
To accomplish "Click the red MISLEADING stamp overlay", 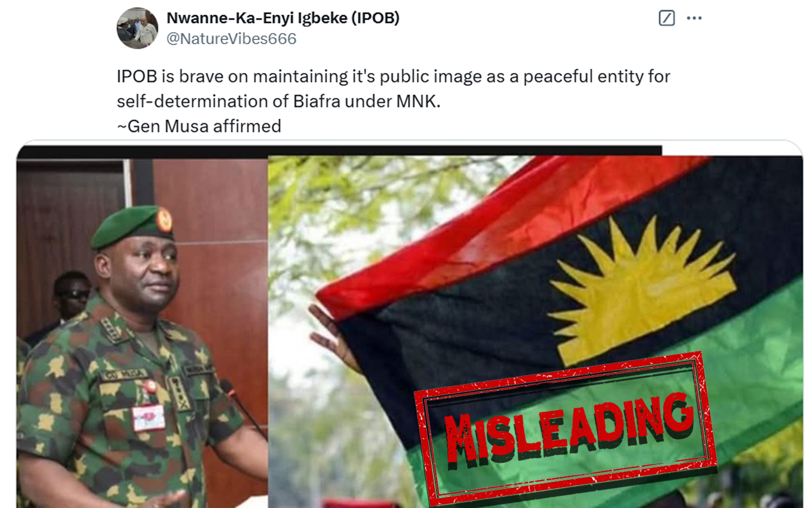I will pos(566,429).
